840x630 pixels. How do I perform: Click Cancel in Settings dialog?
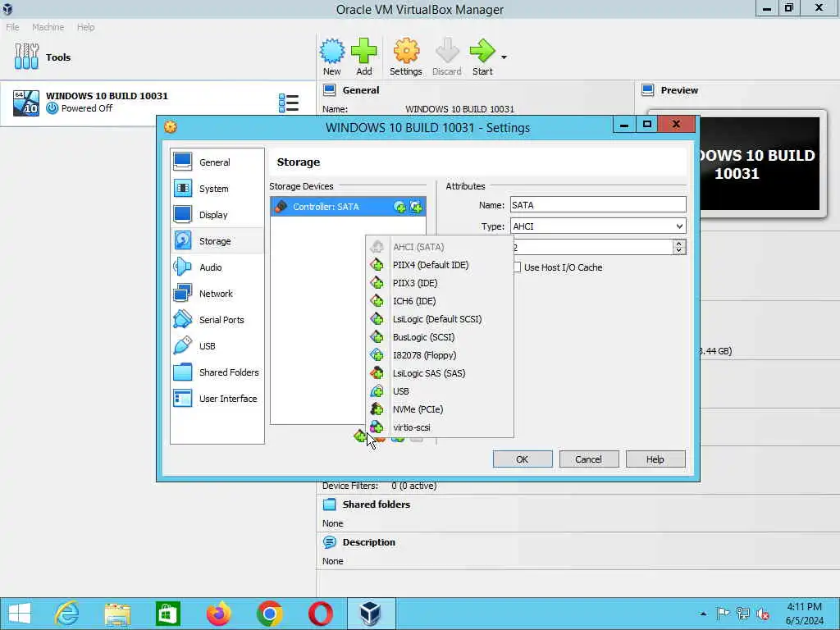588,459
